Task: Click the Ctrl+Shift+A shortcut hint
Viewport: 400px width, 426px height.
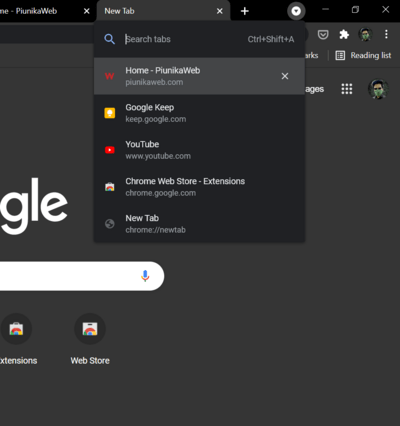Action: coord(271,39)
